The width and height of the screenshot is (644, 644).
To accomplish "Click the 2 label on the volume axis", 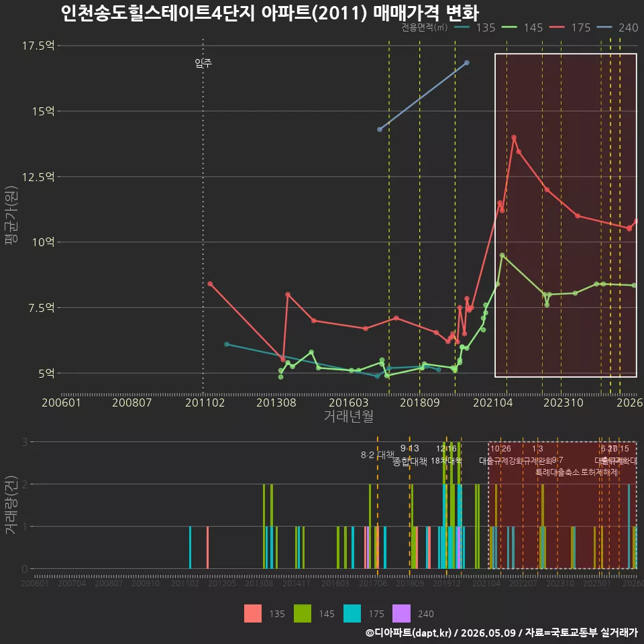I will click(25, 484).
